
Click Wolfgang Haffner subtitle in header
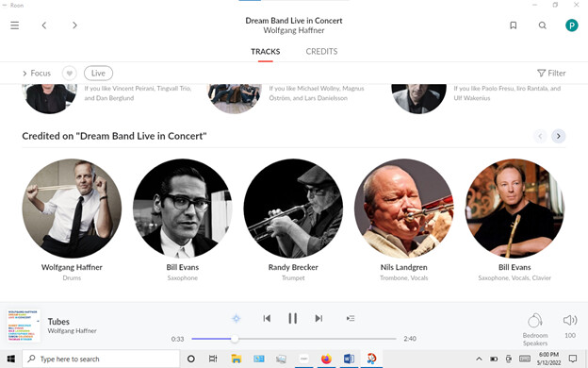[x=294, y=30]
